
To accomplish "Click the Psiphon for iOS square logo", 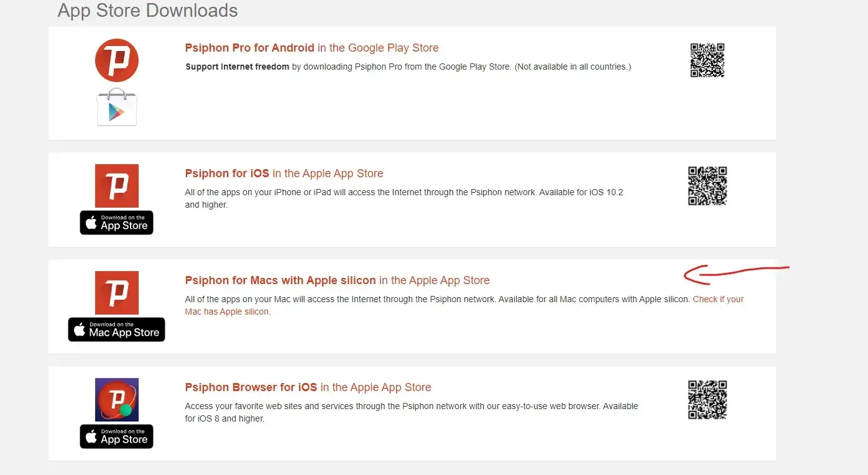I will pyautogui.click(x=116, y=185).
